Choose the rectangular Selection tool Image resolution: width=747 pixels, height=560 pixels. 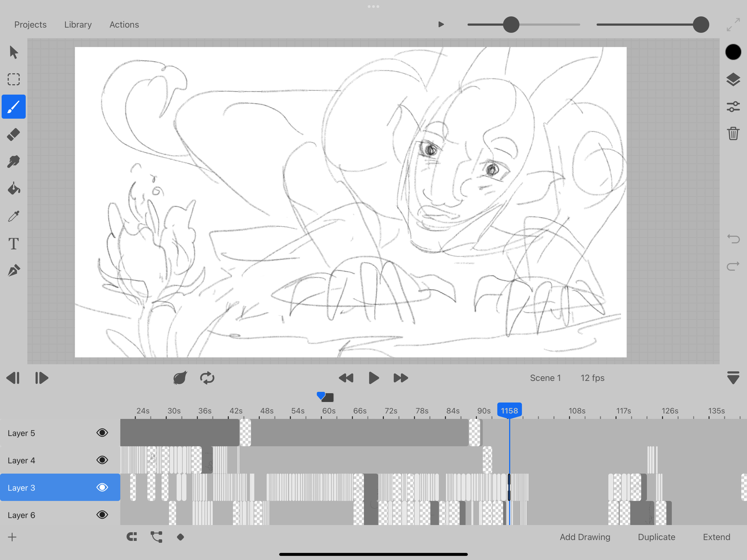click(13, 79)
